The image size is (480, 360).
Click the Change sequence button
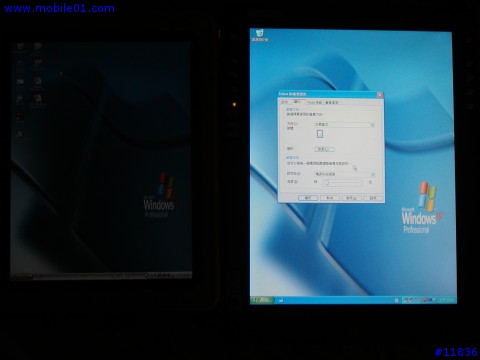[324, 149]
